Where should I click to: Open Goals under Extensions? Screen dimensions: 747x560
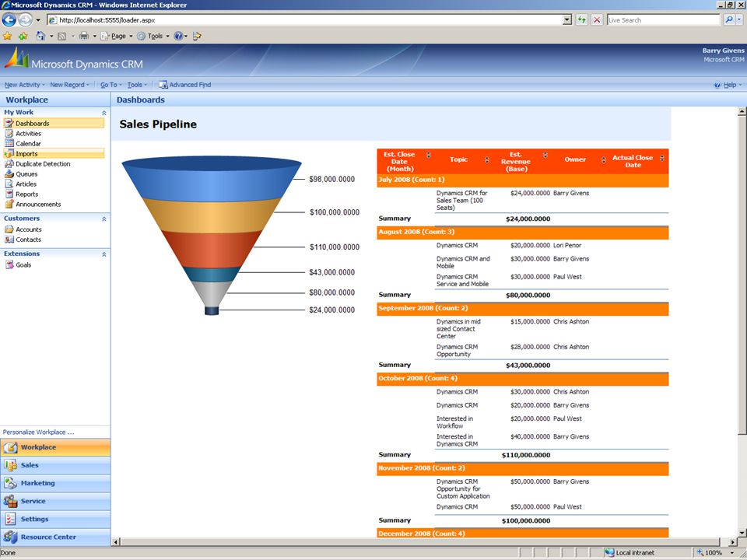(x=23, y=265)
